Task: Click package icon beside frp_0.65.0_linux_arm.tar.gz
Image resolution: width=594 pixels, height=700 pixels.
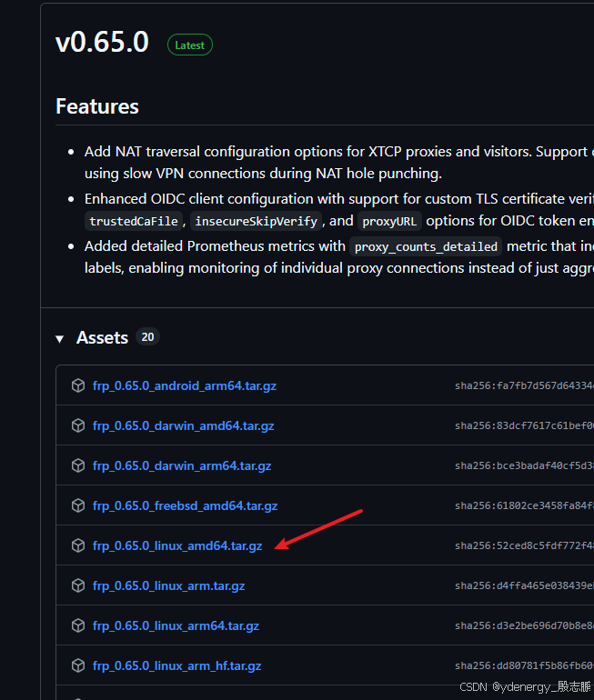Action: (x=78, y=585)
